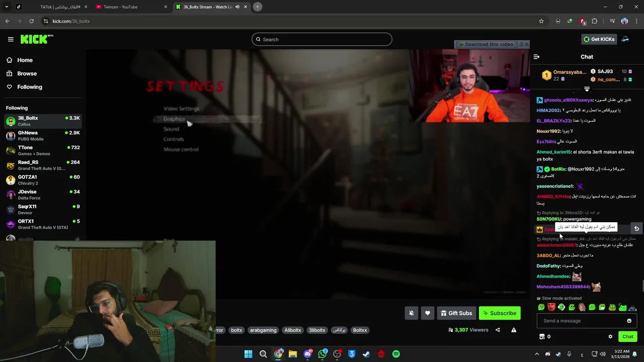Reload the page
Viewport: 644px width, 362px height.
(31, 21)
